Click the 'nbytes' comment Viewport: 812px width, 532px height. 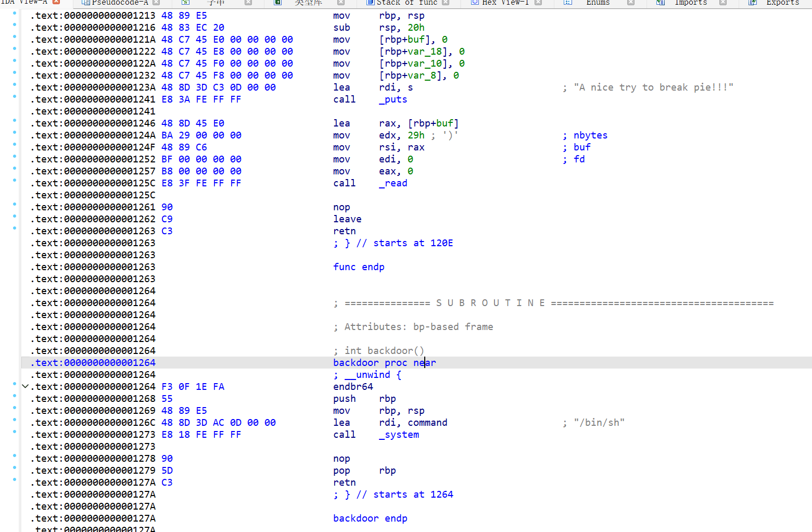(x=590, y=135)
